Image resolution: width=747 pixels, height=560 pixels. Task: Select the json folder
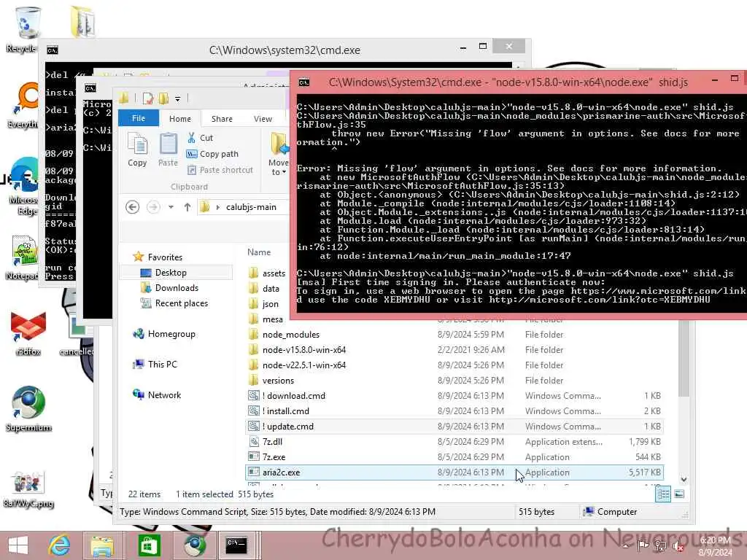(x=263, y=304)
